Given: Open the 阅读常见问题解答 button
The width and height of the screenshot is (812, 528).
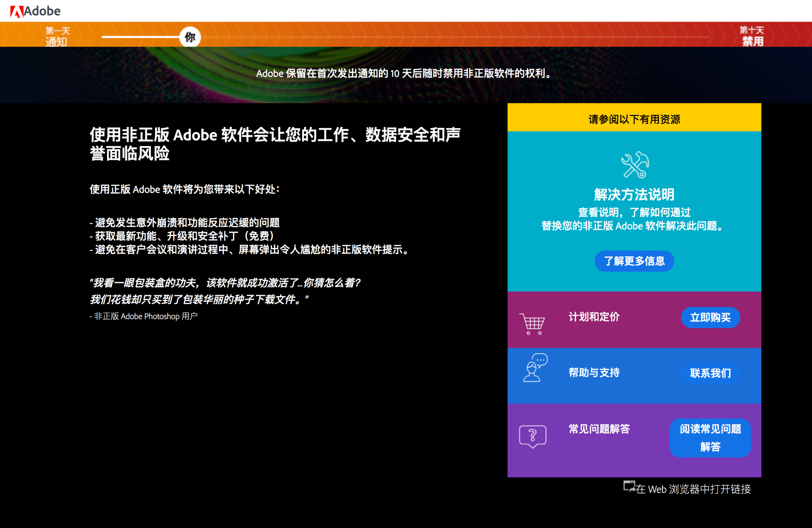Looking at the screenshot, I should pyautogui.click(x=710, y=438).
